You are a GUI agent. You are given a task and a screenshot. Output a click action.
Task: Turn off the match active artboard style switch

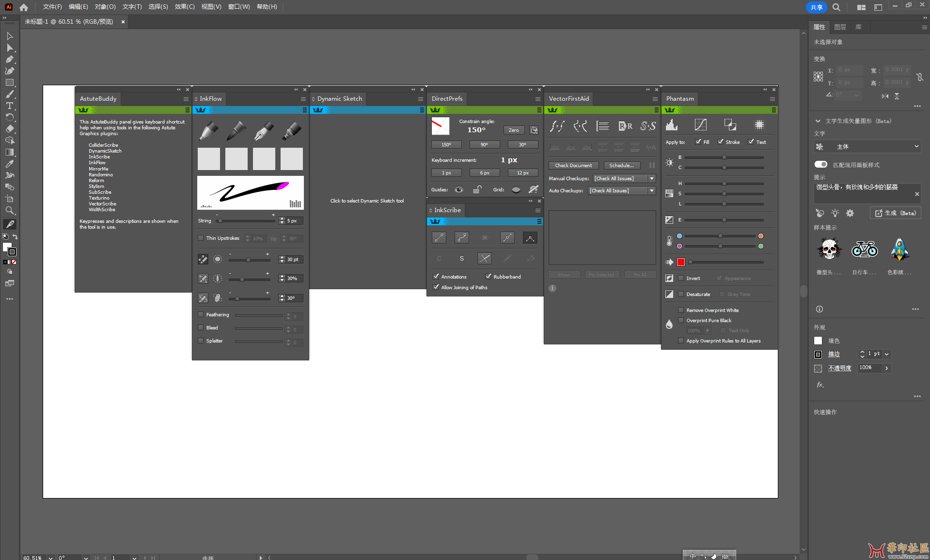coord(821,165)
